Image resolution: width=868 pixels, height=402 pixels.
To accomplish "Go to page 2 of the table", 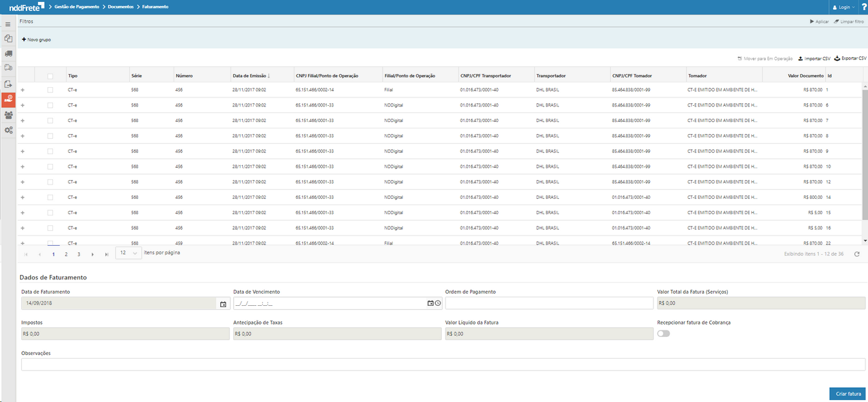I will pos(66,254).
